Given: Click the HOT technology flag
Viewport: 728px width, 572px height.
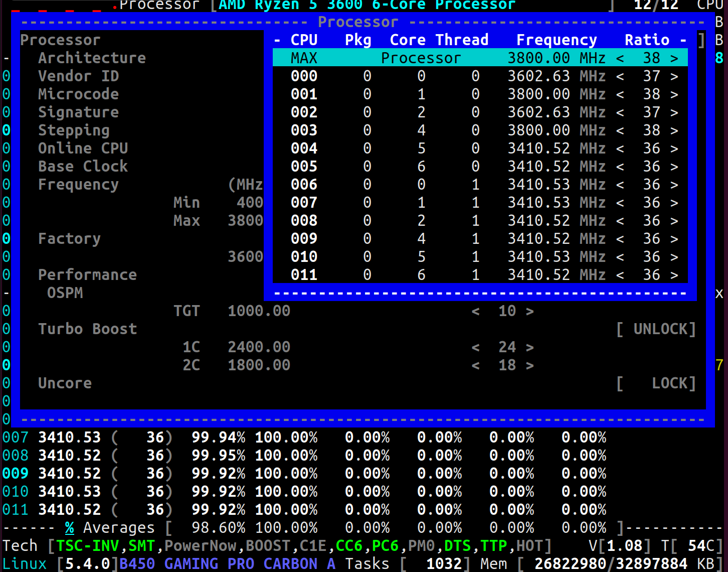Looking at the screenshot, I should tap(529, 546).
